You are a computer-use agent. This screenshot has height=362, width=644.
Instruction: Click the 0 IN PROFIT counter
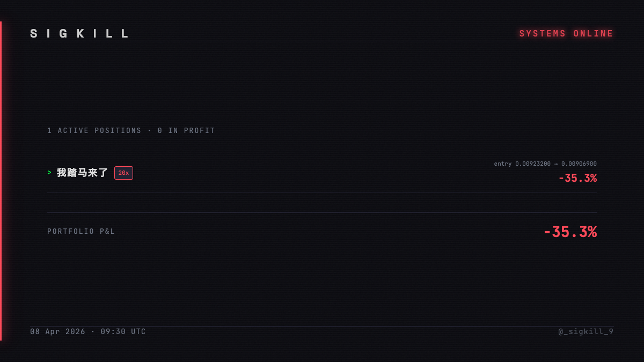186,130
